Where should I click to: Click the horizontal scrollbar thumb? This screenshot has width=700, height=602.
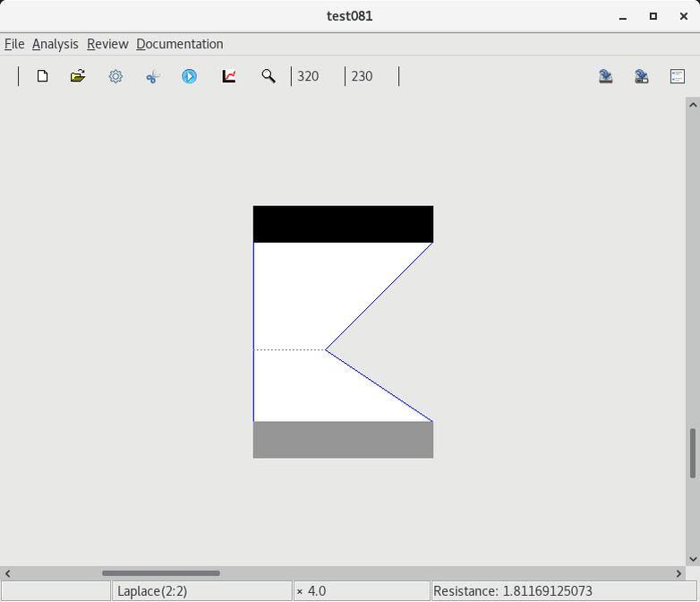pos(161,573)
